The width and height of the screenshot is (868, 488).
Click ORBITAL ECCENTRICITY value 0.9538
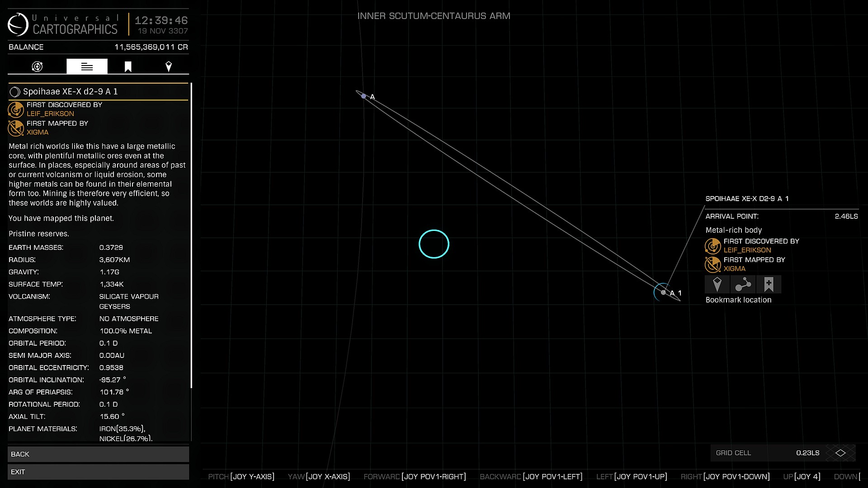tap(111, 368)
